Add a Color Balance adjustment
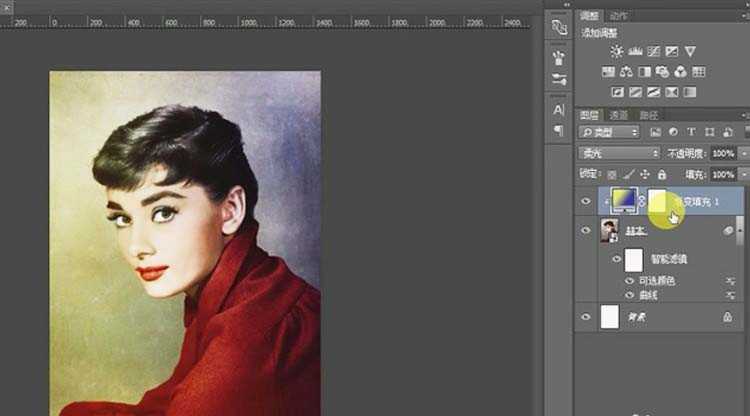This screenshot has width=750, height=416. point(625,71)
